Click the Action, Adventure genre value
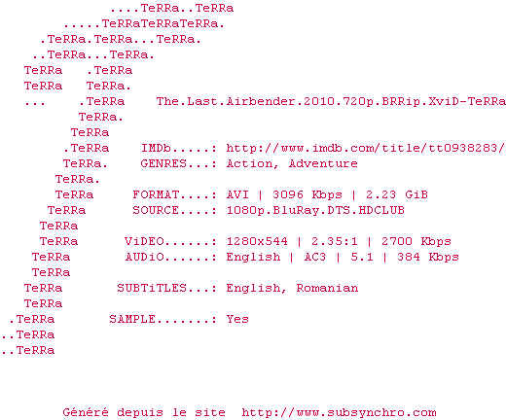This screenshot has height=420, width=506. pos(292,163)
